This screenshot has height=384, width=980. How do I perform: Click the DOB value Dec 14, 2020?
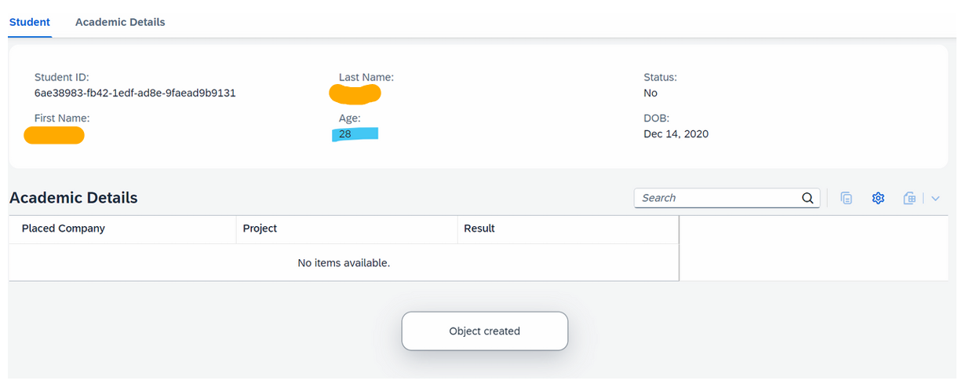click(x=676, y=134)
